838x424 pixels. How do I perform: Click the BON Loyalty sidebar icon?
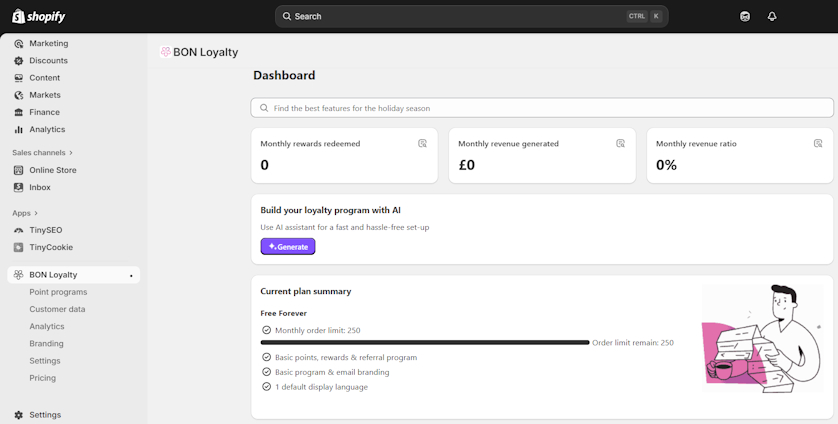point(19,275)
